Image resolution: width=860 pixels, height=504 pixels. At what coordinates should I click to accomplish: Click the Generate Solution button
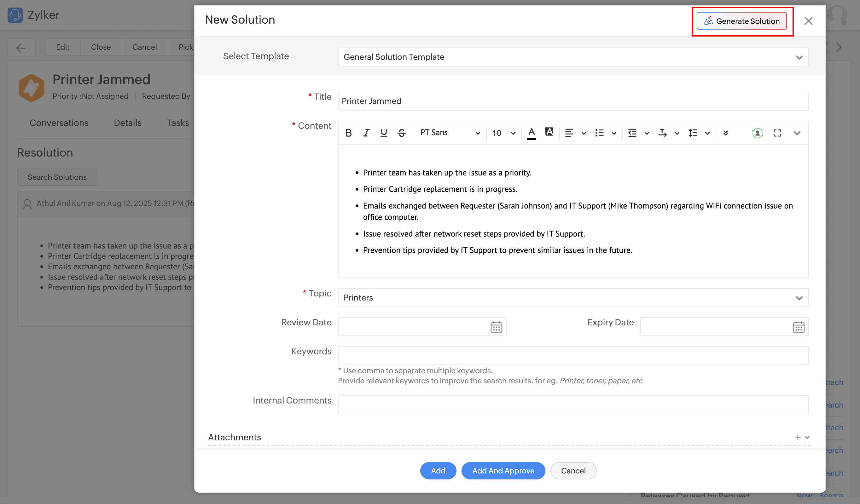741,21
